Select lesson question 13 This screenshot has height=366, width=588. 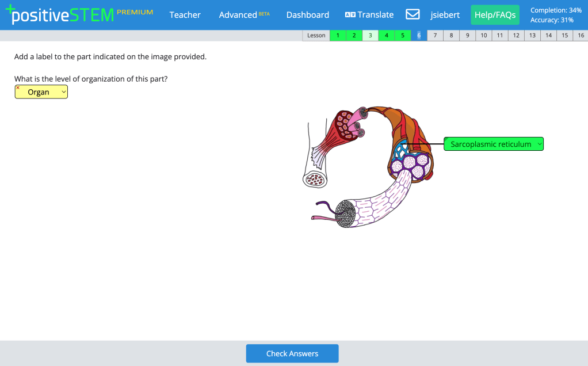(532, 36)
